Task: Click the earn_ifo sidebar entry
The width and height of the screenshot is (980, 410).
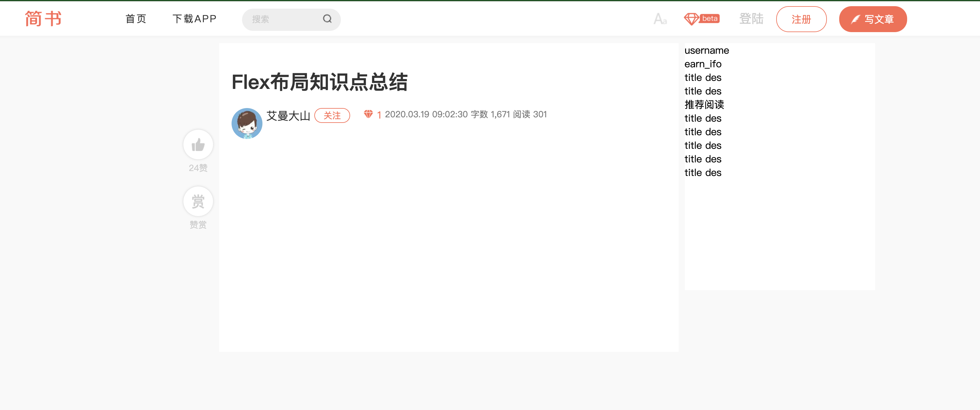Action: click(703, 64)
